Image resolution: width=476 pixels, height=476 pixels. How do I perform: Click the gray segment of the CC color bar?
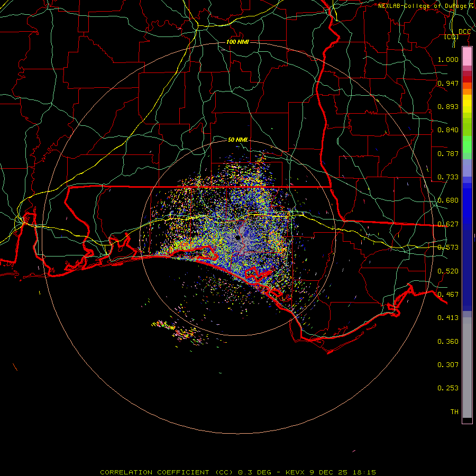[467, 368]
